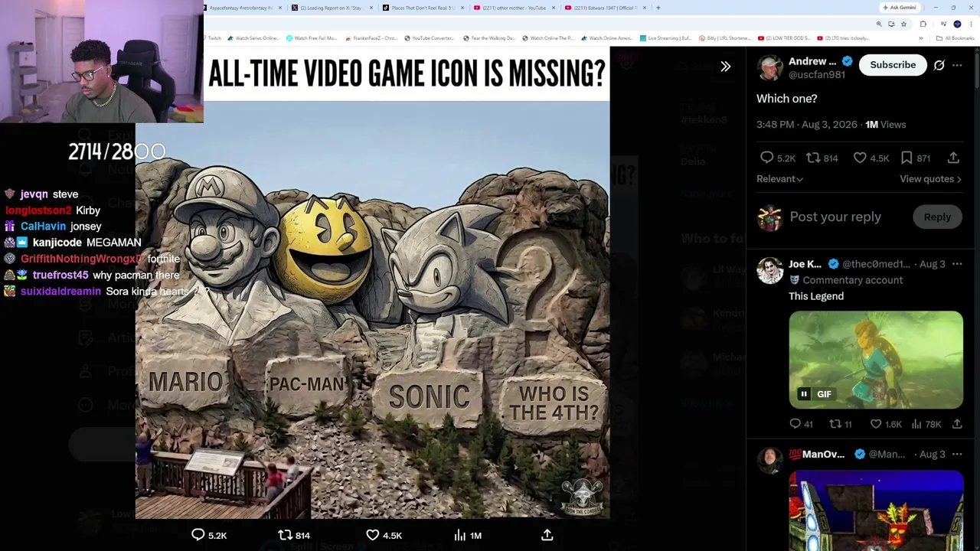Open more options on Joe K's reply
The image size is (980, 551).
pyautogui.click(x=957, y=264)
